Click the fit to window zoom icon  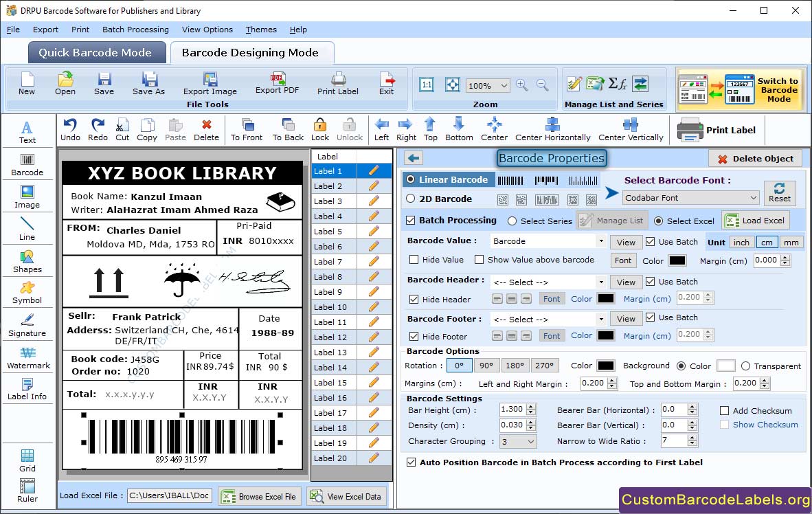coord(453,85)
